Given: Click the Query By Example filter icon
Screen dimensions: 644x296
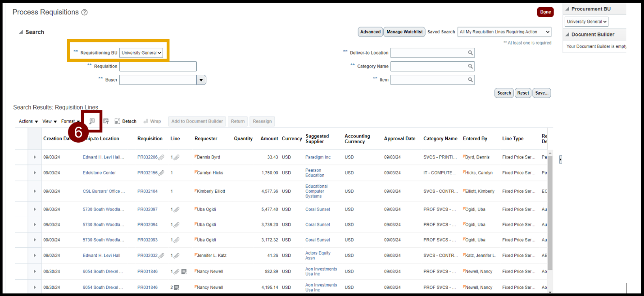Looking at the screenshot, I should click(106, 121).
